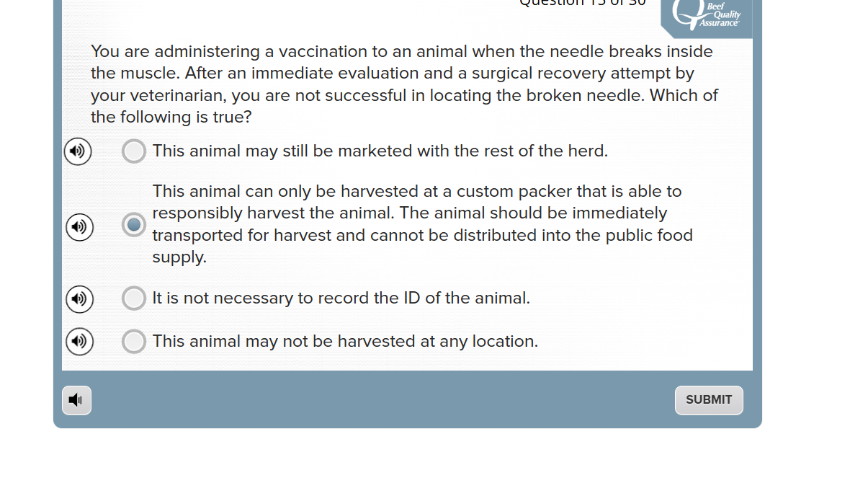868x478 pixels.
Task: Click the Question 15 of 30 header
Action: point(581,4)
